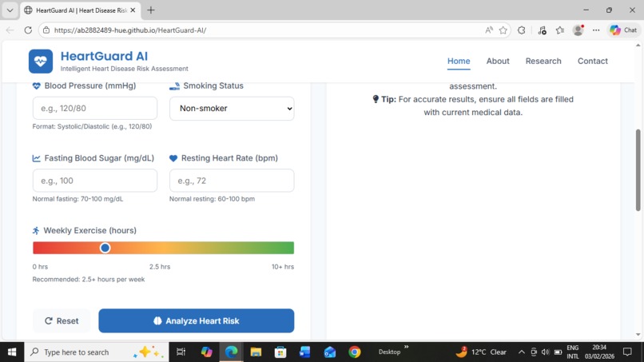Click the 10+ hrs slider label
Image resolution: width=644 pixels, height=362 pixels.
(283, 267)
